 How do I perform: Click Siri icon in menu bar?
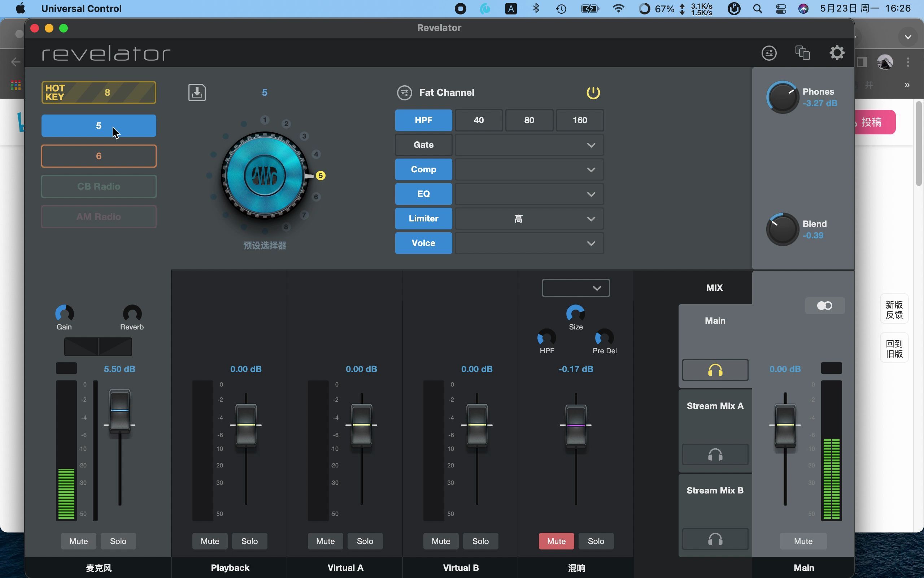coord(803,8)
